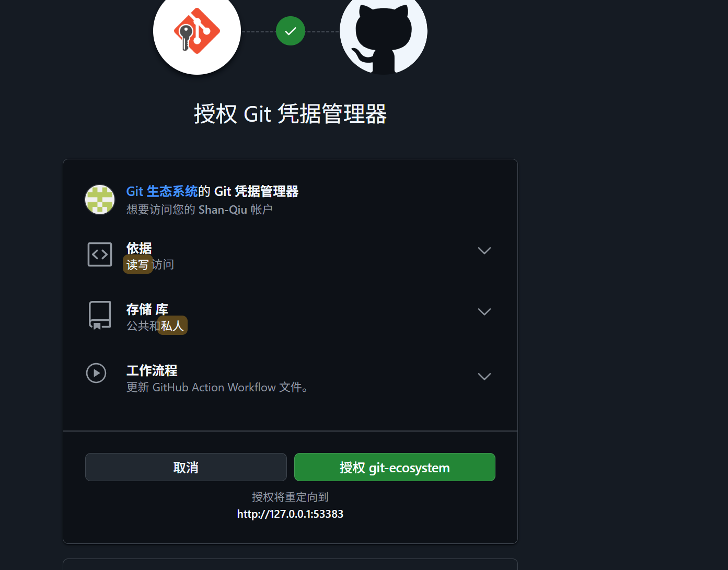Click the 存储库 permission heading
This screenshot has width=728, height=570.
[x=147, y=309]
